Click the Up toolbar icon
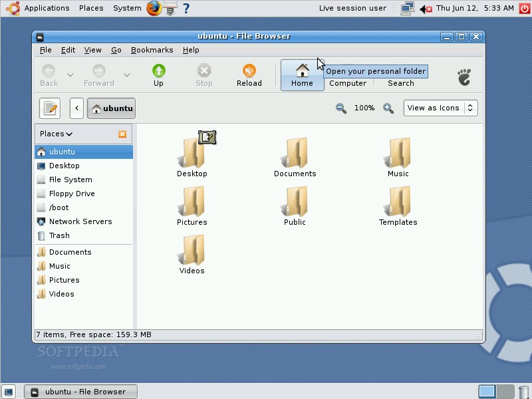Viewport: 532px width, 399px height. pyautogui.click(x=158, y=71)
